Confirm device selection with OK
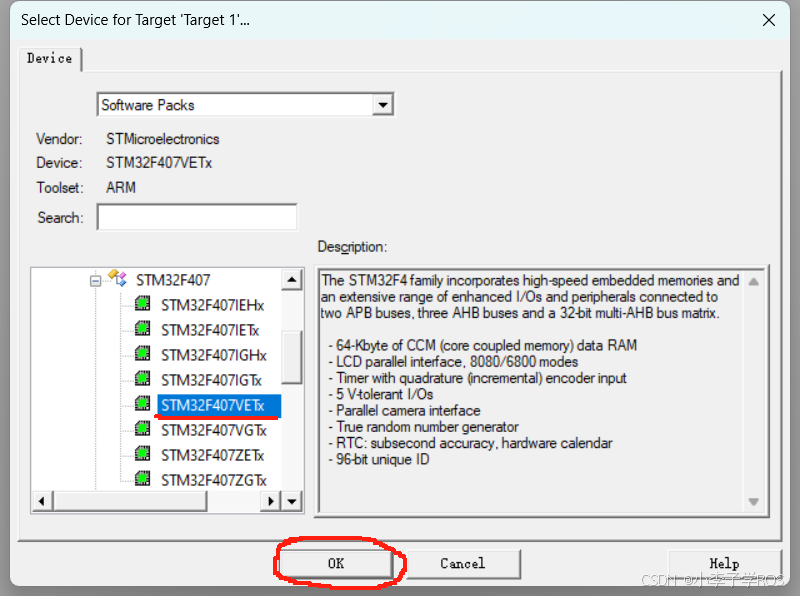Image resolution: width=800 pixels, height=596 pixels. [x=337, y=563]
